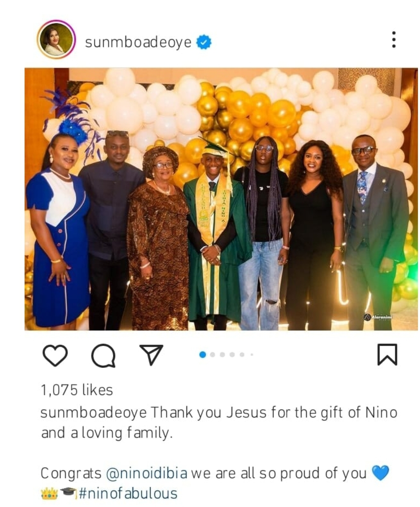Jump to the fifth carousel dot
The image size is (420, 507).
(242, 354)
